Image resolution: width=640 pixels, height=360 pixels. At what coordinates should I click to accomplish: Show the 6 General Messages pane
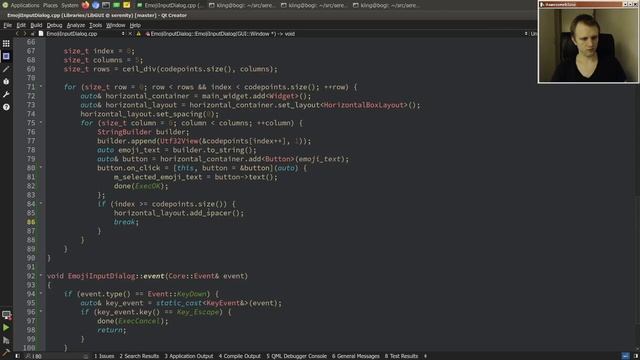tap(356, 356)
